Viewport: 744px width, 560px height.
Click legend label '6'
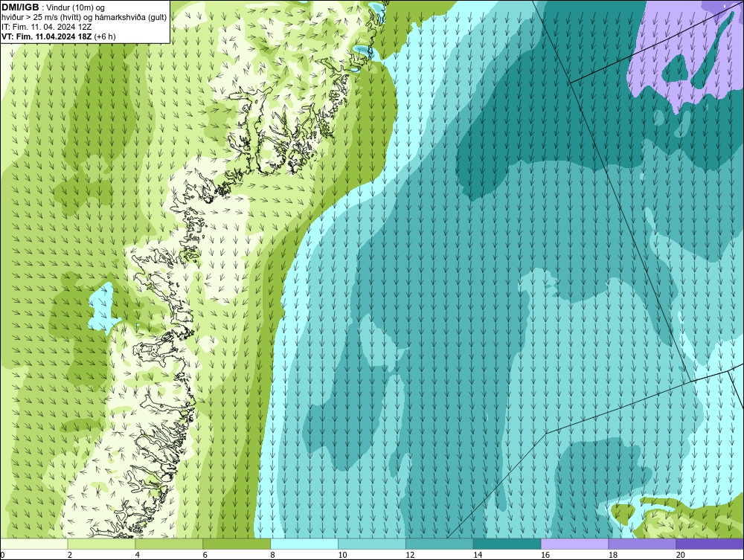point(205,555)
